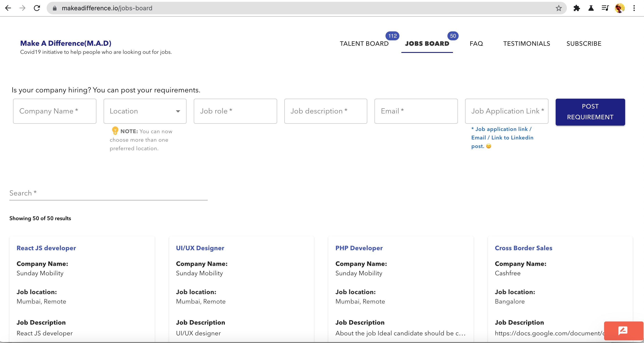Open the FAQ tab
The width and height of the screenshot is (644, 343).
pyautogui.click(x=476, y=43)
